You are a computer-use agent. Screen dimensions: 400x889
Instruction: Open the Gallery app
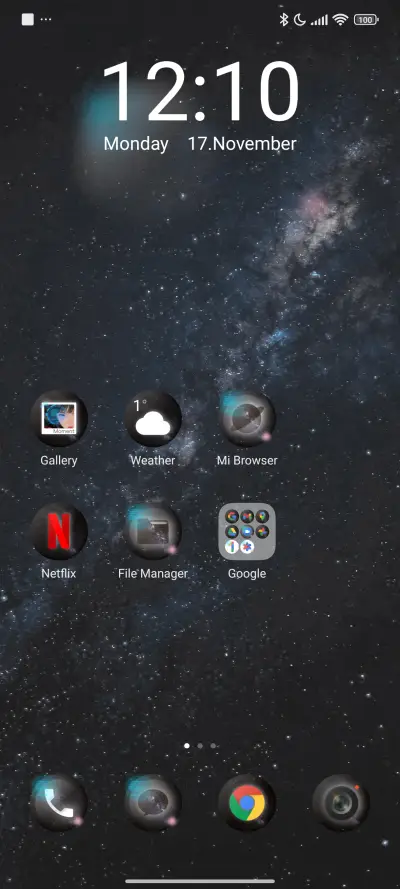59,418
